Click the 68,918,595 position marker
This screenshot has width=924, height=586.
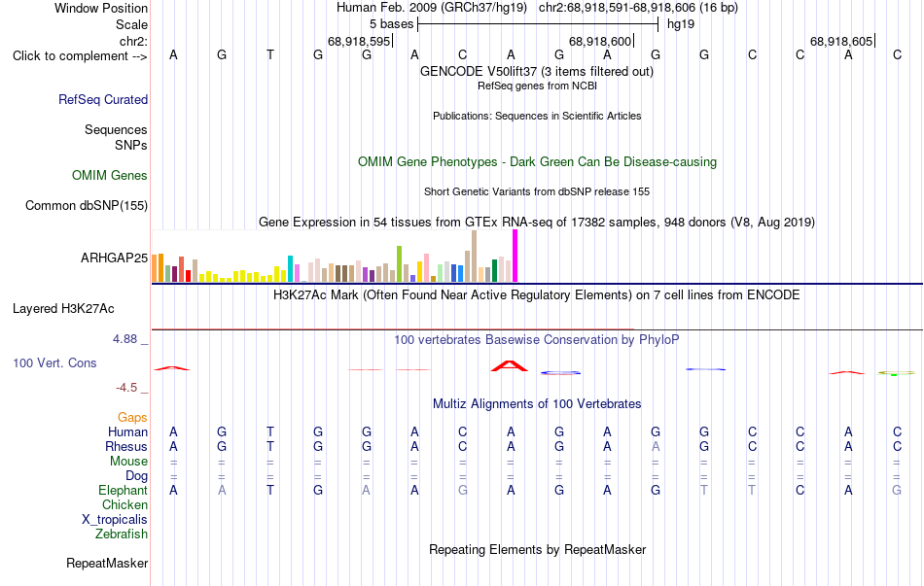(359, 41)
